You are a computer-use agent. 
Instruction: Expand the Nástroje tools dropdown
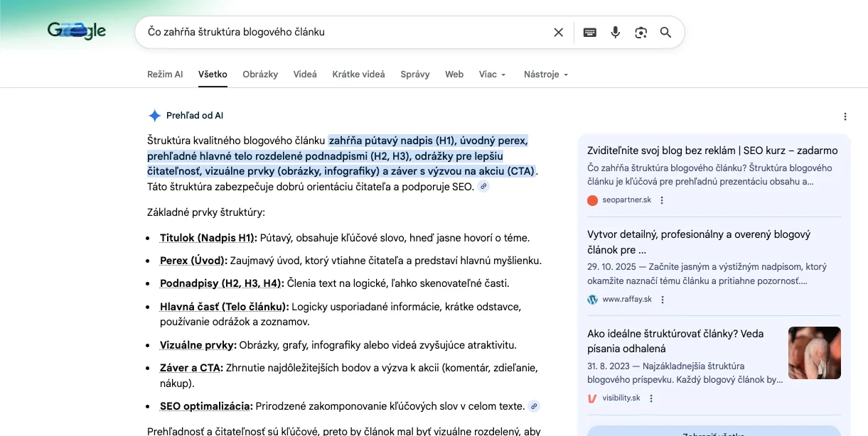tap(545, 75)
